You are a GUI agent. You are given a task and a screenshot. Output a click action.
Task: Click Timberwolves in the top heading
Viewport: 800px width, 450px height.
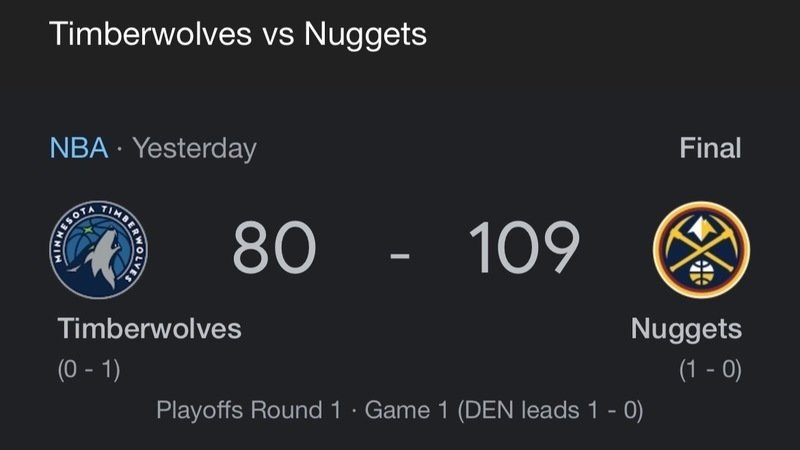click(150, 34)
